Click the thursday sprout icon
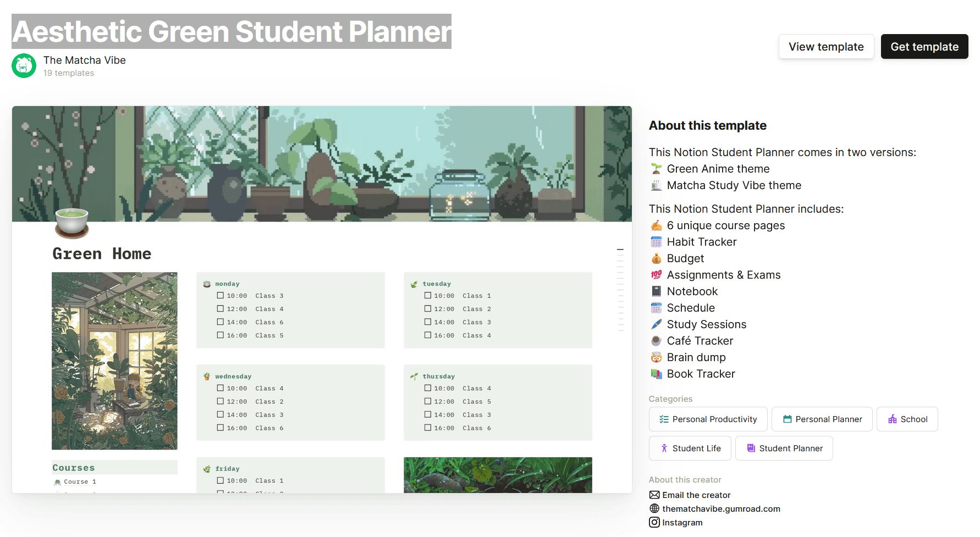Viewport: 980px width, 537px height. coord(414,377)
